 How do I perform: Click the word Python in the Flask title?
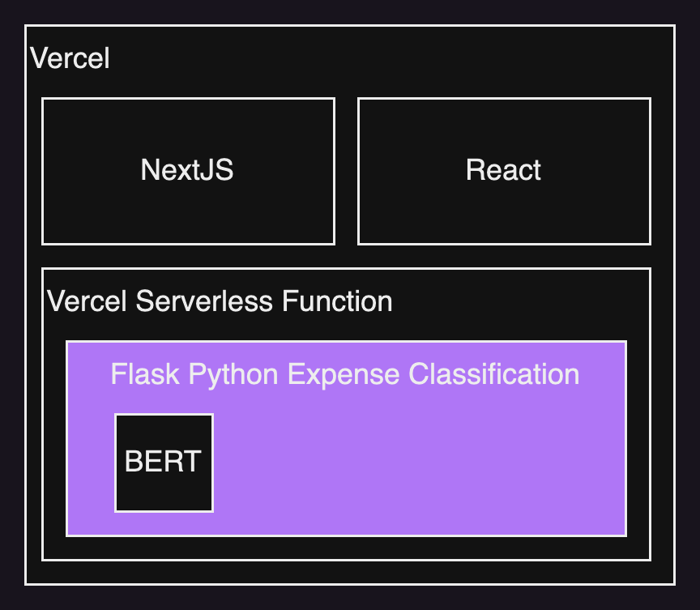(x=233, y=375)
